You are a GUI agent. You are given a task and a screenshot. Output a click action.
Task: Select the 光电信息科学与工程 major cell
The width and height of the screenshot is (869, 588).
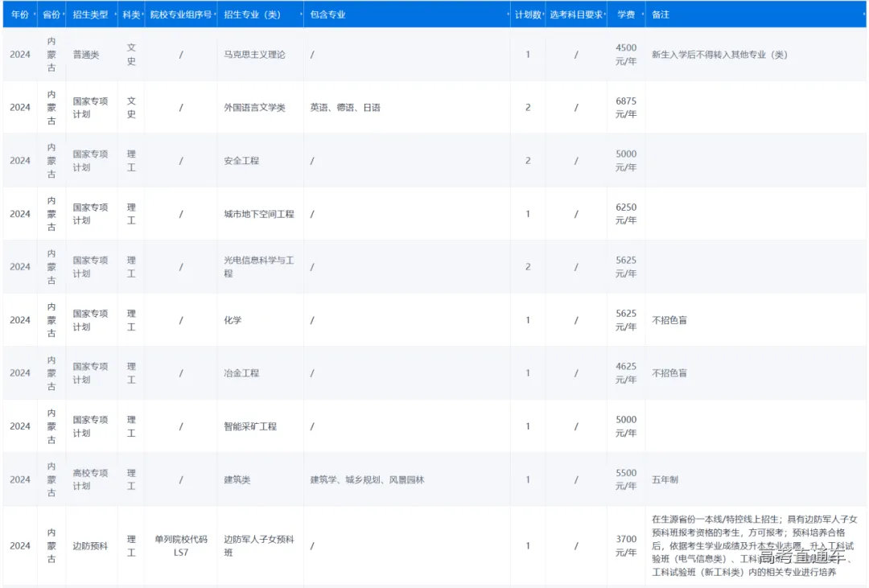click(x=259, y=267)
